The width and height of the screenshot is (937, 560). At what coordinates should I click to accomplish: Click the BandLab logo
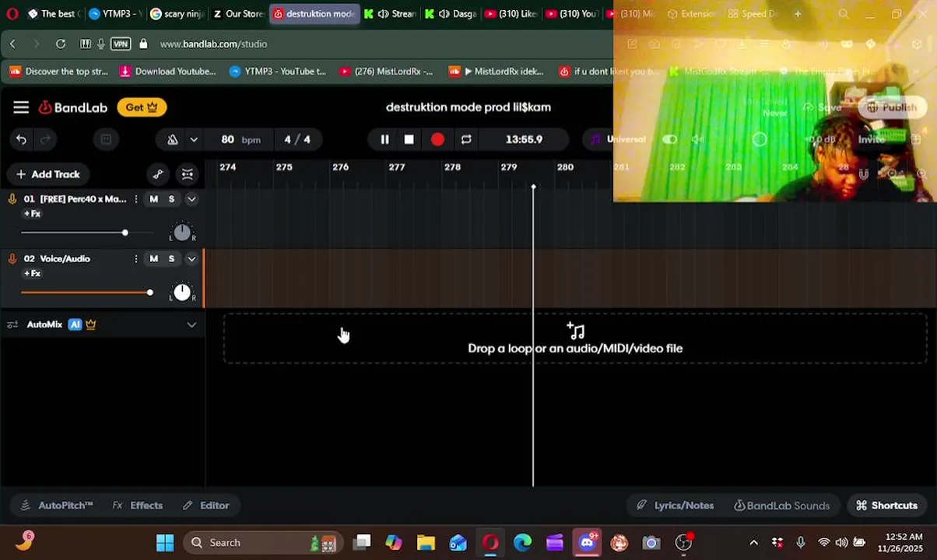(73, 107)
